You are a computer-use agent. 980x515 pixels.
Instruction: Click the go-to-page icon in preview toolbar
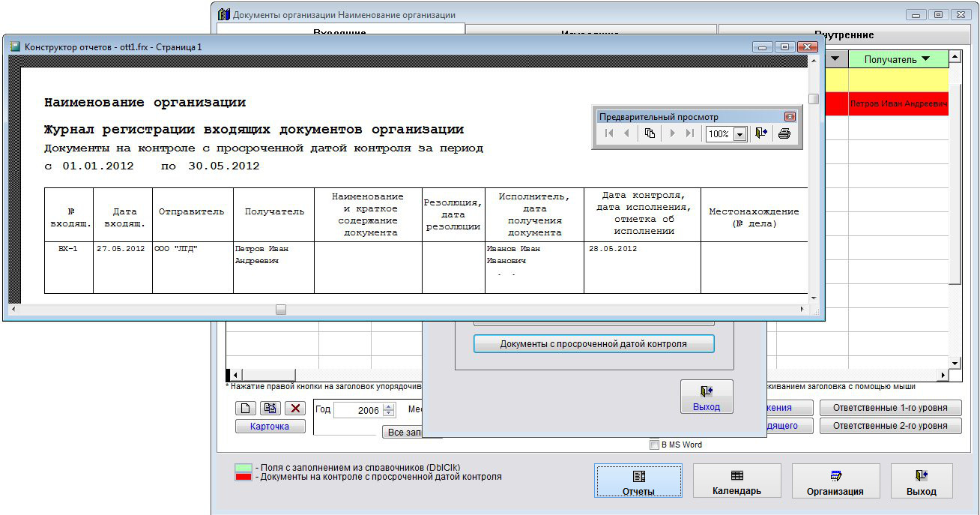coord(650,133)
